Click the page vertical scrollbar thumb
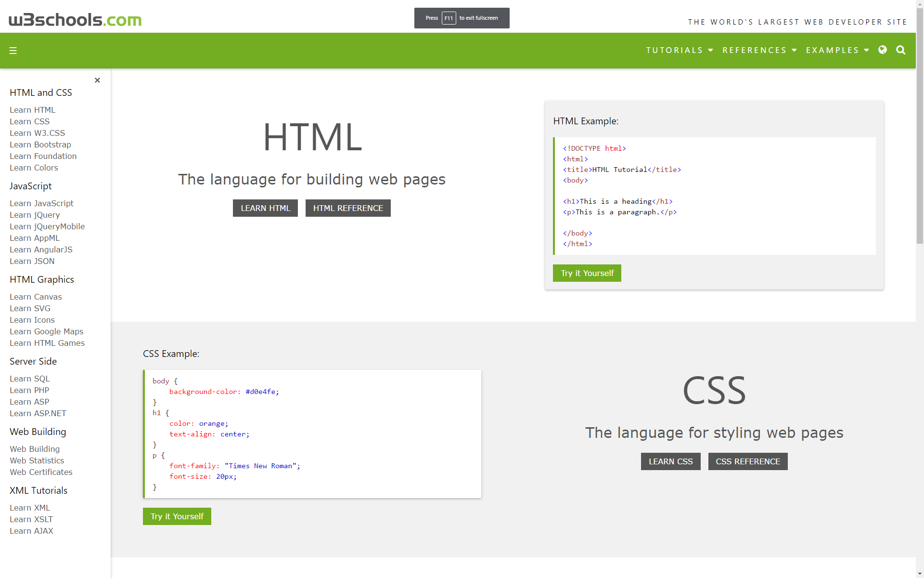 click(x=920, y=125)
